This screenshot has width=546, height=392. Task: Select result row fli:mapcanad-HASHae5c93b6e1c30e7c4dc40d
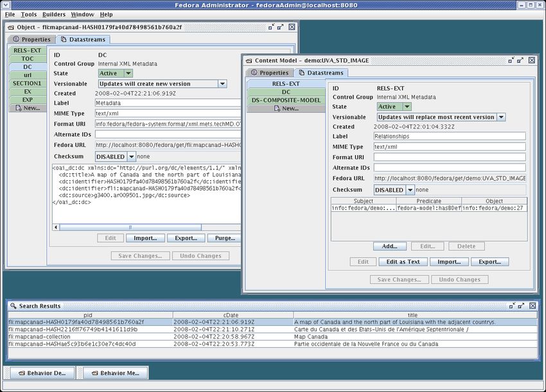tap(272, 344)
